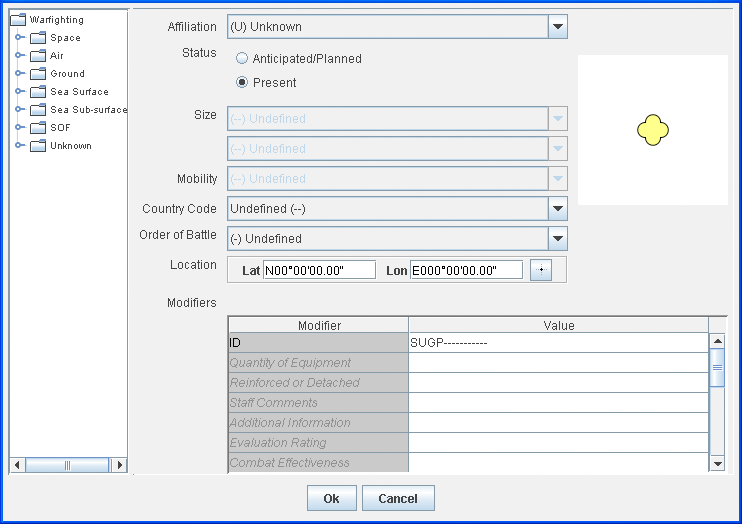
Task: Click the Warfighting root folder icon
Action: (18, 20)
